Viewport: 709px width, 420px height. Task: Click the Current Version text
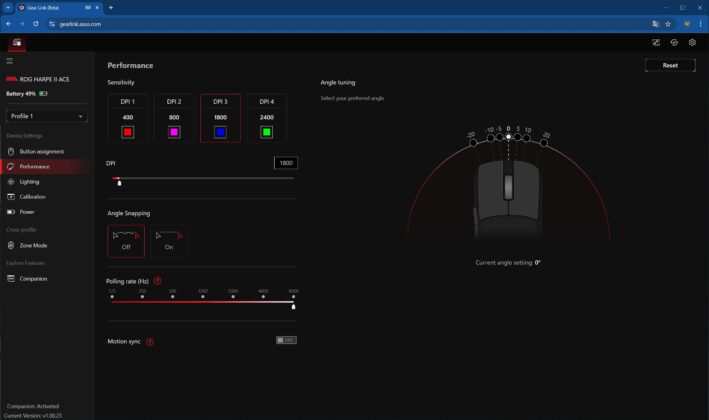coord(33,415)
